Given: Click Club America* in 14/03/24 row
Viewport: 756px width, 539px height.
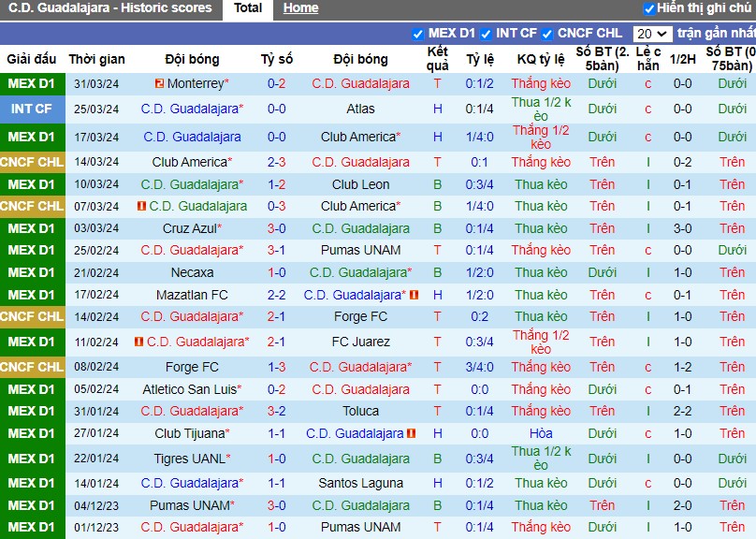Looking at the screenshot, I should click(x=192, y=163).
